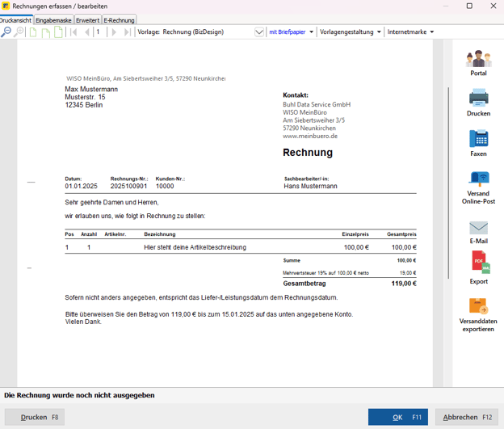Click the Export PDF icon
This screenshot has width=504, height=429.
click(479, 268)
